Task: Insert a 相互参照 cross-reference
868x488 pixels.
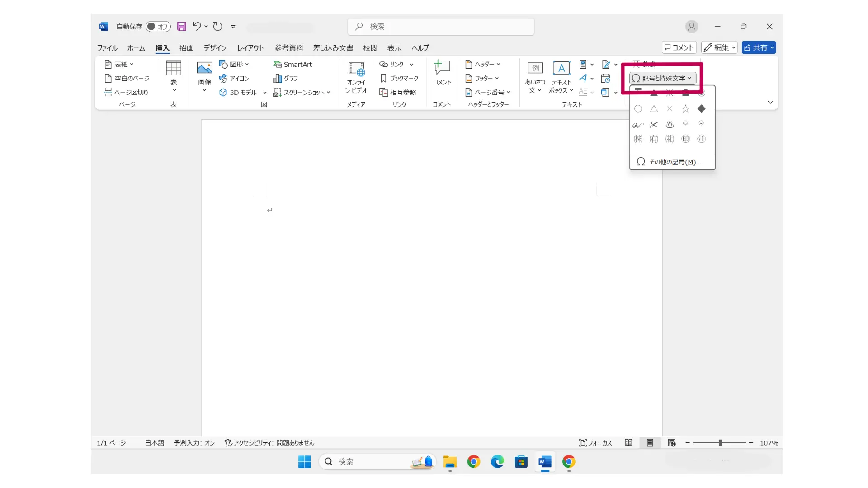Action: [x=398, y=93]
